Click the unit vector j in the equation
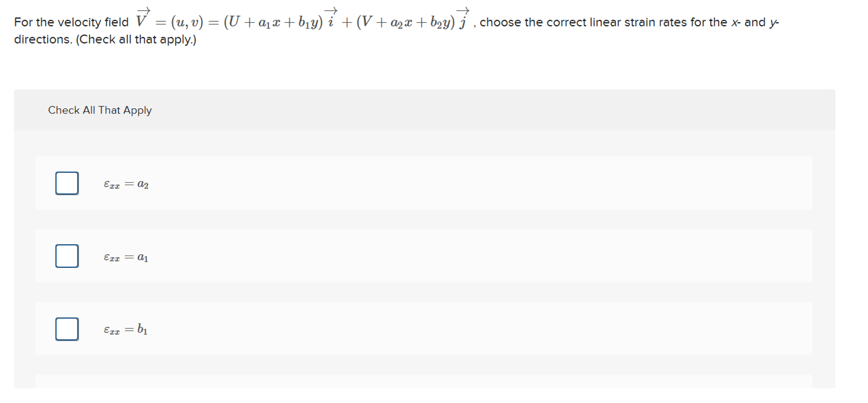 click(464, 20)
